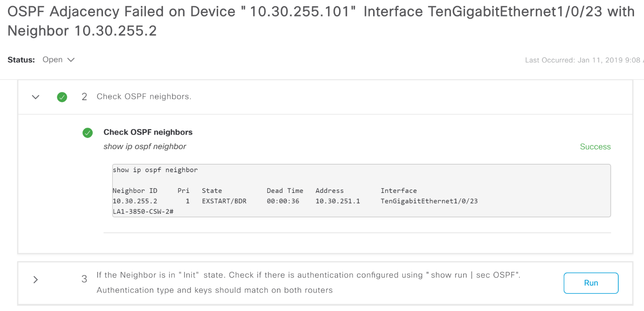This screenshot has width=644, height=311.
Task: Click the green check icon beside step 2
Action: (x=62, y=97)
